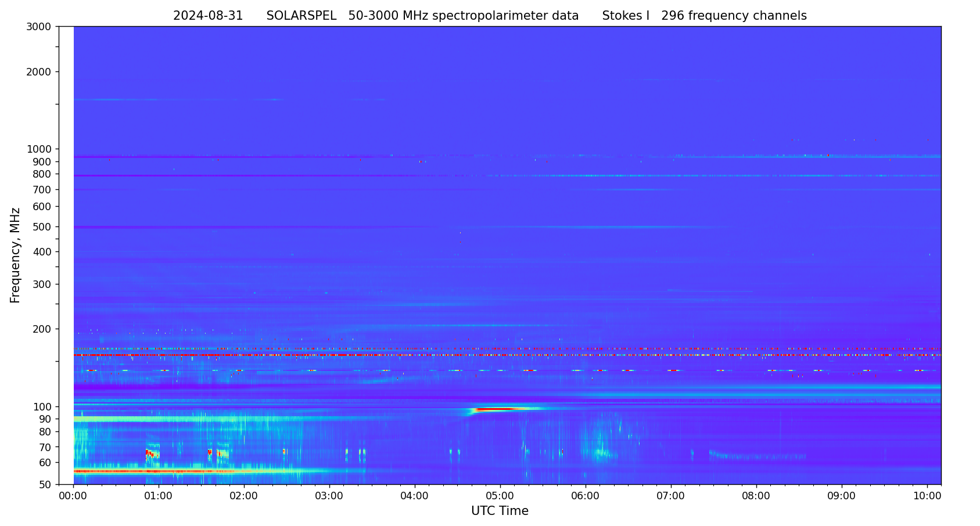Click the 10:00 time tick label
Screen dimensions: 980x526
pos(927,496)
